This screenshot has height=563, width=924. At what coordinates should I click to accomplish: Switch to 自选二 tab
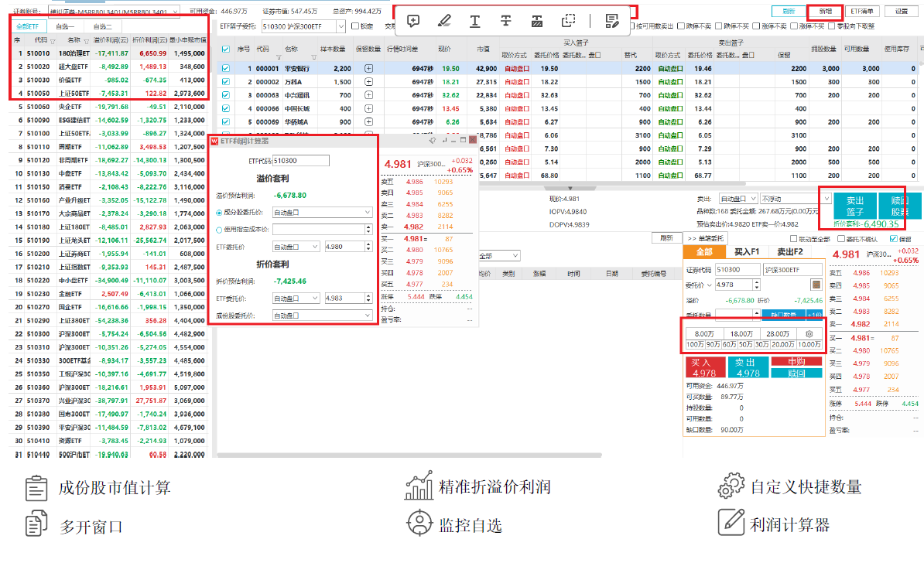tap(102, 26)
